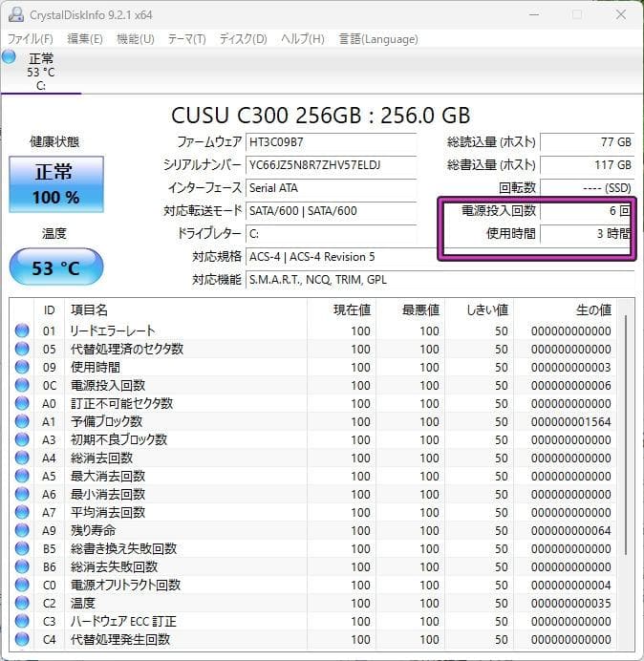The height and width of the screenshot is (661, 644).
Task: Click total host writes value 117 GB
Action: (x=587, y=165)
